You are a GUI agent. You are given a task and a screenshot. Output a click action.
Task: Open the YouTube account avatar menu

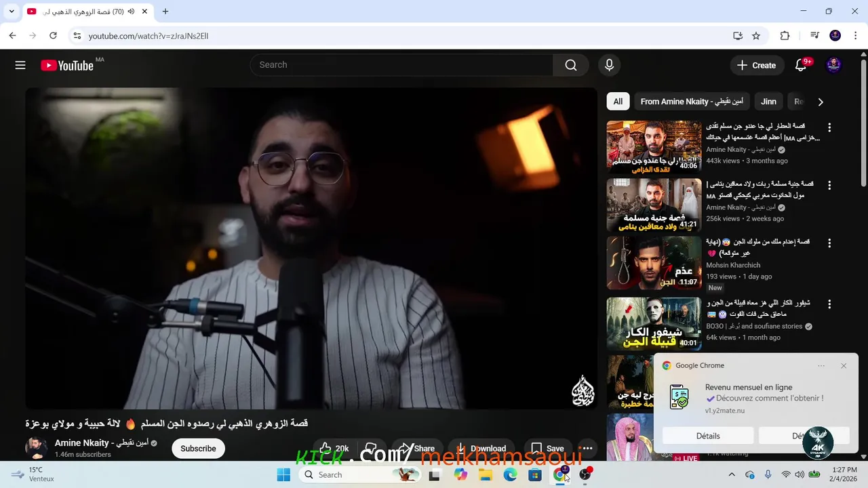(833, 65)
